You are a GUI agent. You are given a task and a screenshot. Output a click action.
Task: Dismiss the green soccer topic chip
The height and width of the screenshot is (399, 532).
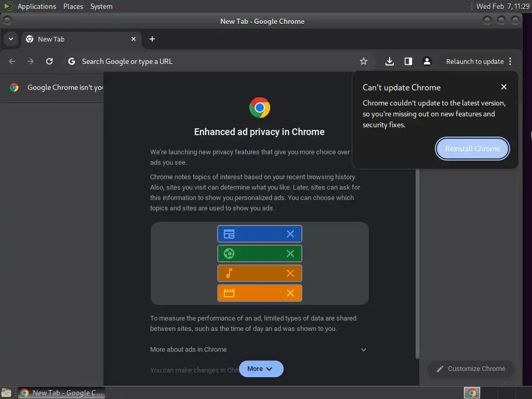tap(290, 254)
